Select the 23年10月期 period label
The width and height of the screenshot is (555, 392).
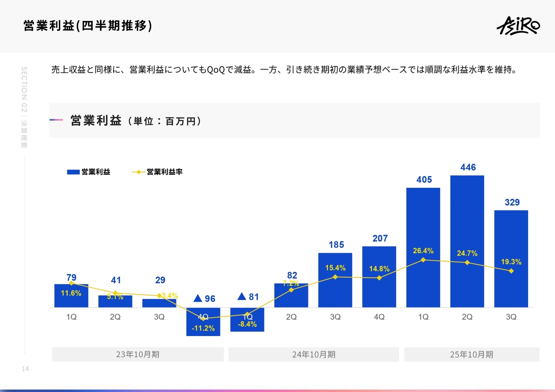[138, 354]
